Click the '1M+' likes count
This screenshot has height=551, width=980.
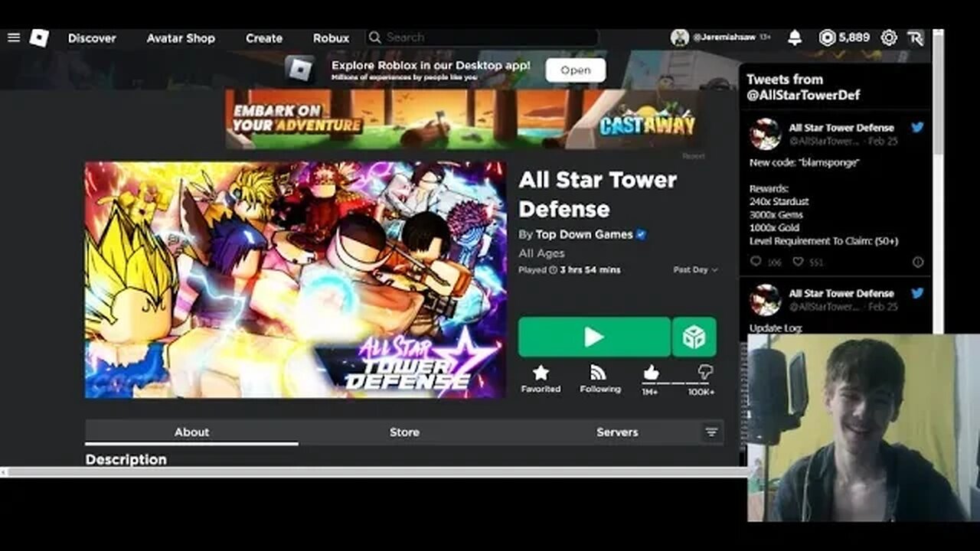click(650, 392)
